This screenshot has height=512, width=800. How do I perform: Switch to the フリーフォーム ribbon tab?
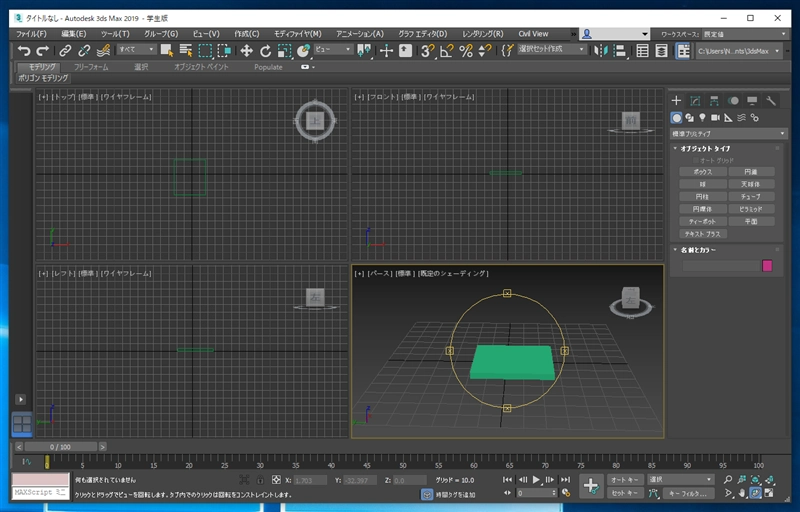tap(91, 67)
